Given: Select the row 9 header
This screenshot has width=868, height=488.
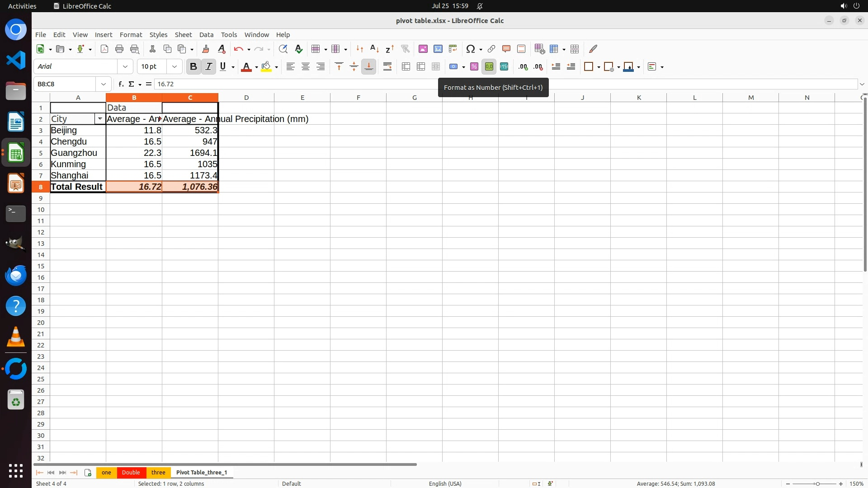Looking at the screenshot, I should (x=41, y=198).
